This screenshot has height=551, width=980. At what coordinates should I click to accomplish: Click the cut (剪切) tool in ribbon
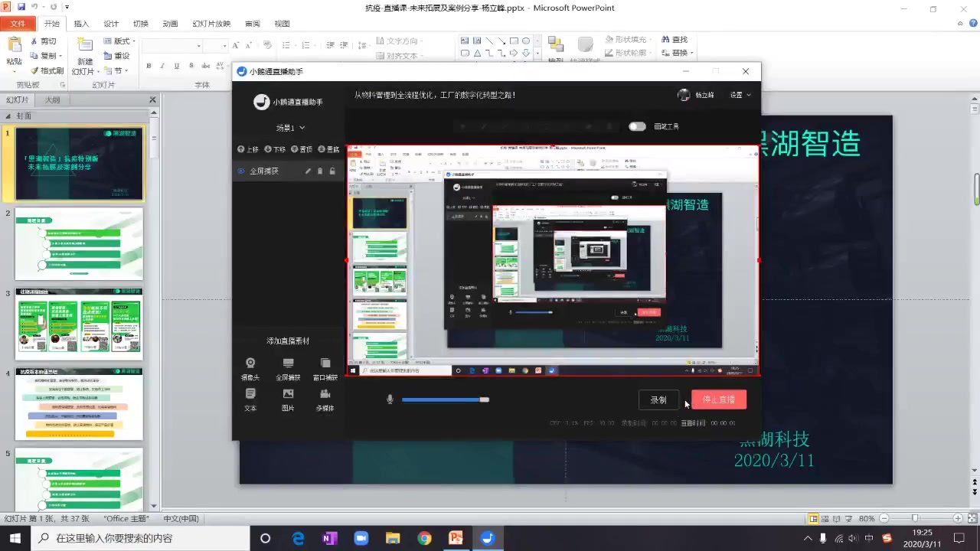pos(44,41)
